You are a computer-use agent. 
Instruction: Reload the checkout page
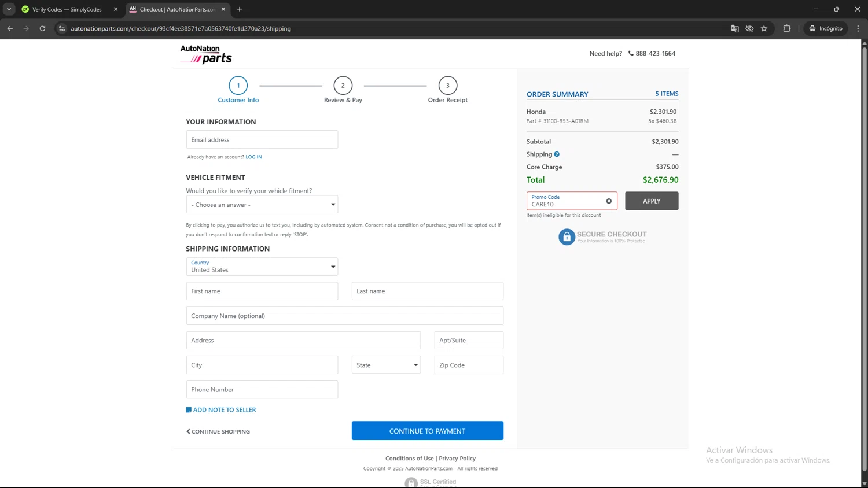pos(42,28)
